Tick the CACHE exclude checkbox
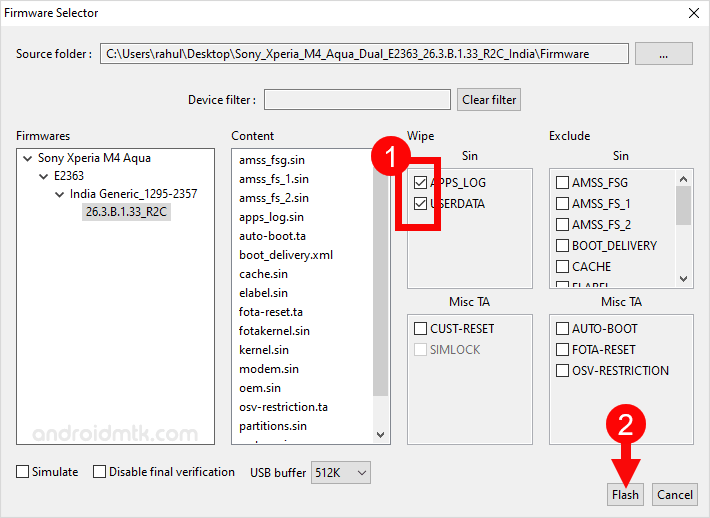Image resolution: width=710 pixels, height=518 pixels. pyautogui.click(x=562, y=266)
